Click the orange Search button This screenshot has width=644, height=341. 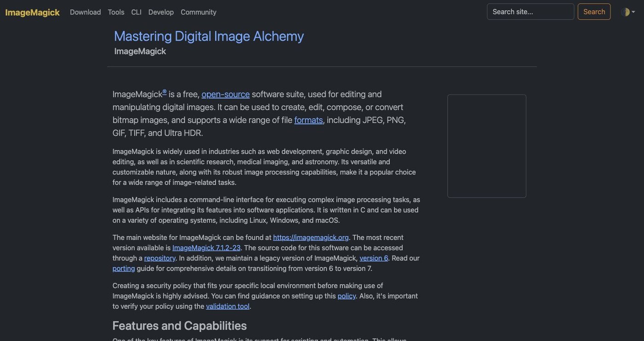(594, 11)
